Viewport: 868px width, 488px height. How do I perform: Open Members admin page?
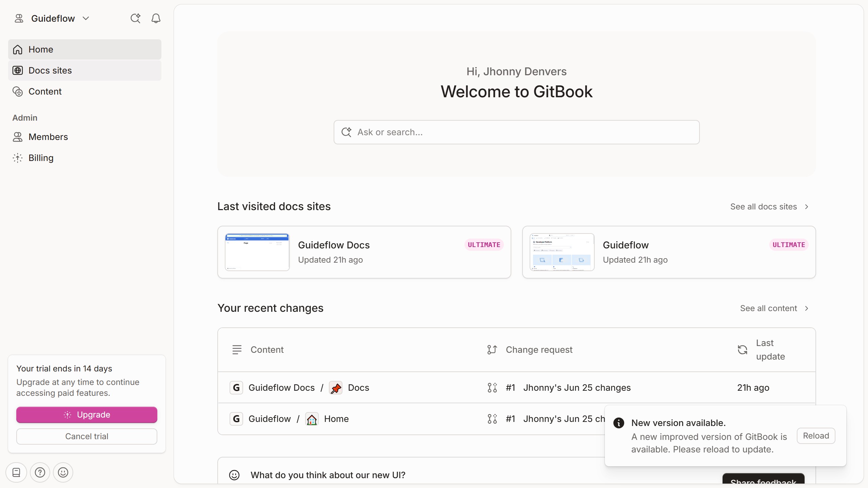click(x=85, y=137)
